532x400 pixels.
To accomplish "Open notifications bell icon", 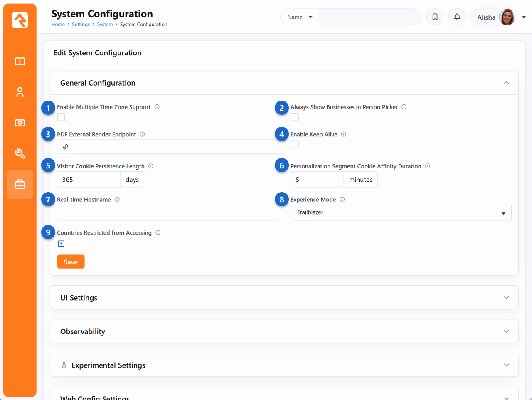I will [x=457, y=17].
